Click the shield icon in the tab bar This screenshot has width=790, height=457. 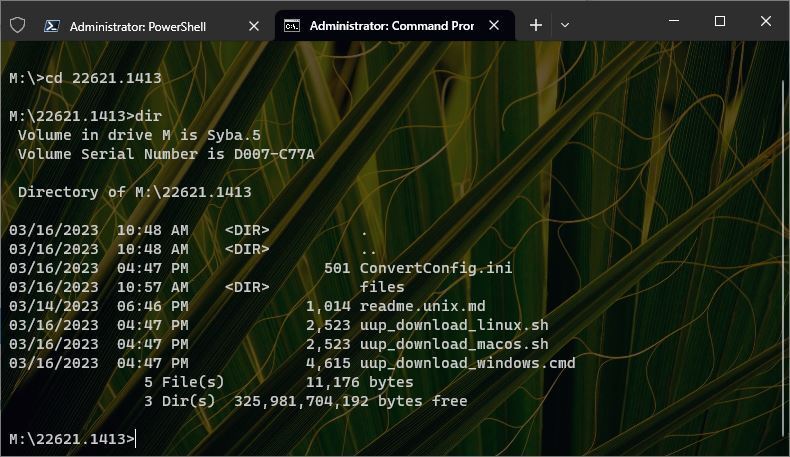[18, 25]
